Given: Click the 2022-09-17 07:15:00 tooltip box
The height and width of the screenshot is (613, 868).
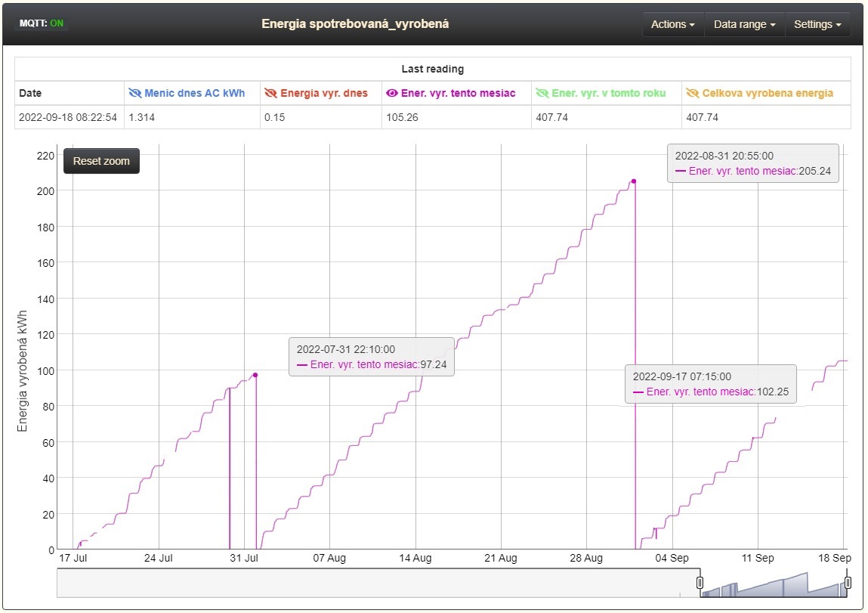Looking at the screenshot, I should (710, 384).
